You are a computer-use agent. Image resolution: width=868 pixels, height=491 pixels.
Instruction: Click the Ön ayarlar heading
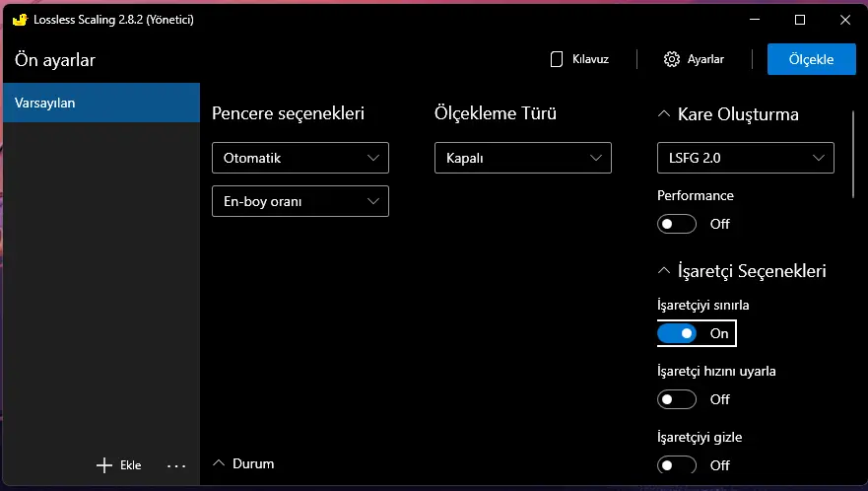click(x=55, y=60)
